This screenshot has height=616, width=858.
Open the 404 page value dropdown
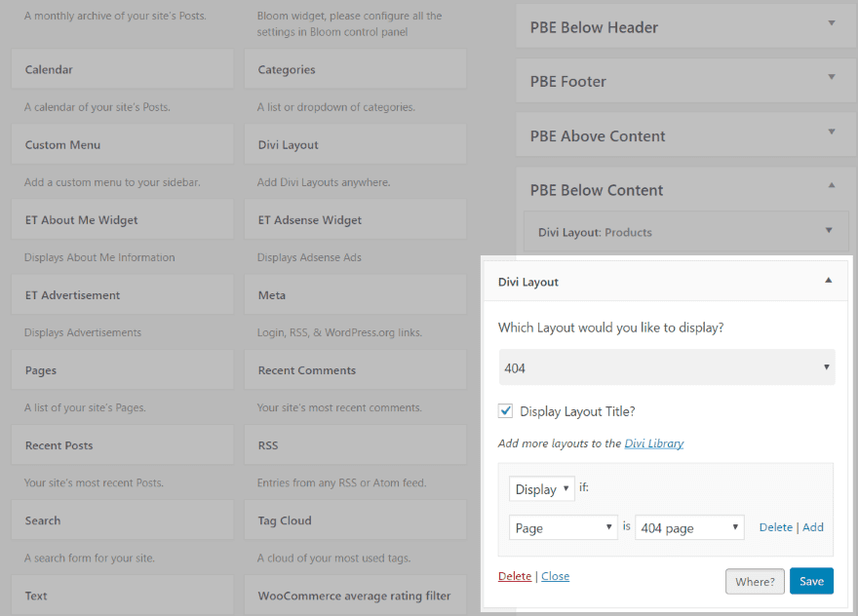point(689,528)
